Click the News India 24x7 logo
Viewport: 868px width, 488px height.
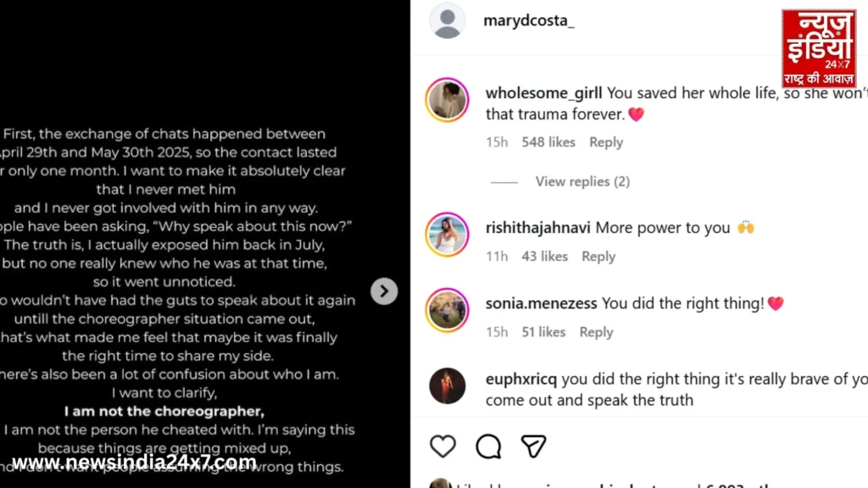point(819,48)
